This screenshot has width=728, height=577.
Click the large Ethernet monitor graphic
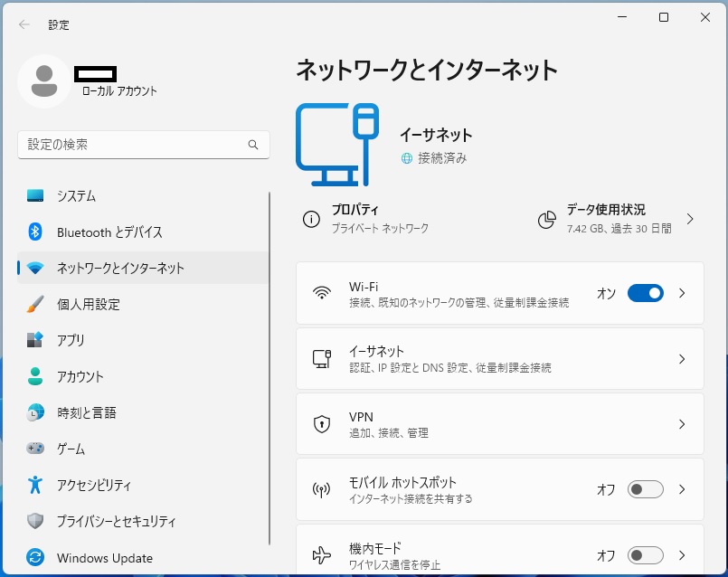tap(337, 145)
